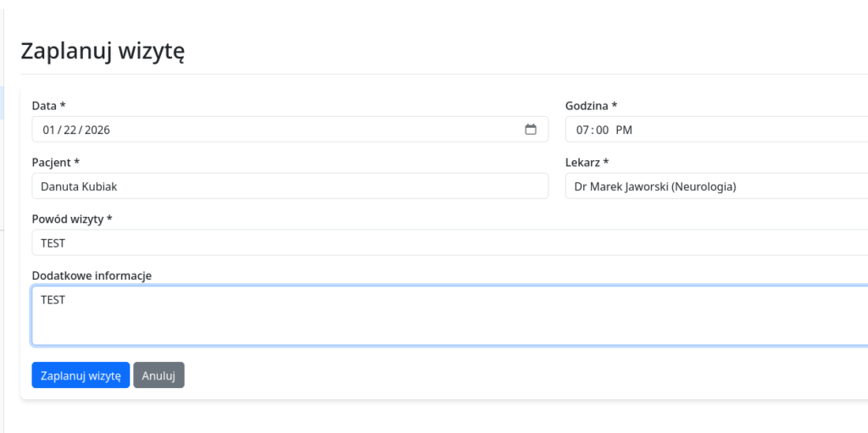The image size is (868, 433).
Task: Cancel with the Anuluj button
Action: [159, 375]
